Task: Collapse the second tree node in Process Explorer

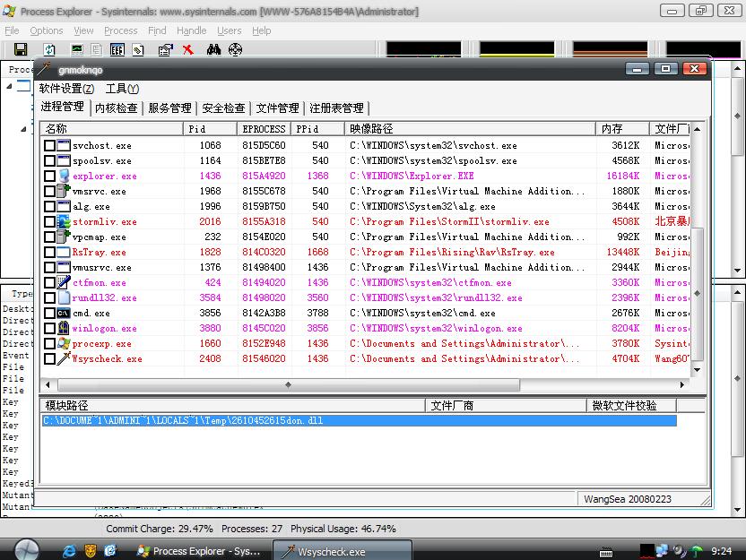Action: pos(23,129)
